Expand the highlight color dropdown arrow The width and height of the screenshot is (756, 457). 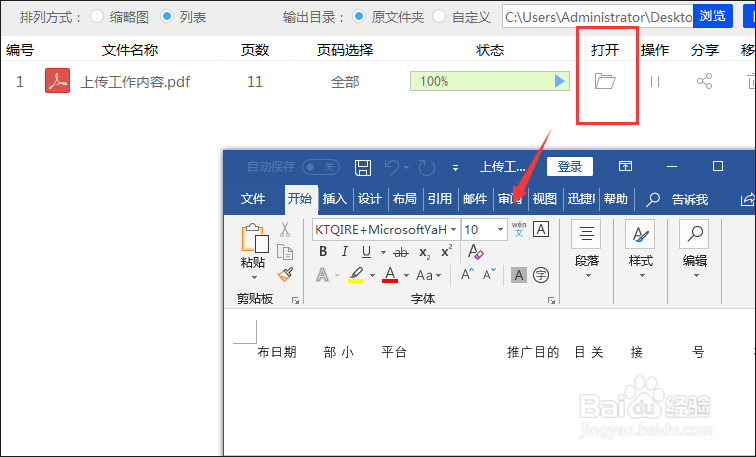(x=372, y=275)
